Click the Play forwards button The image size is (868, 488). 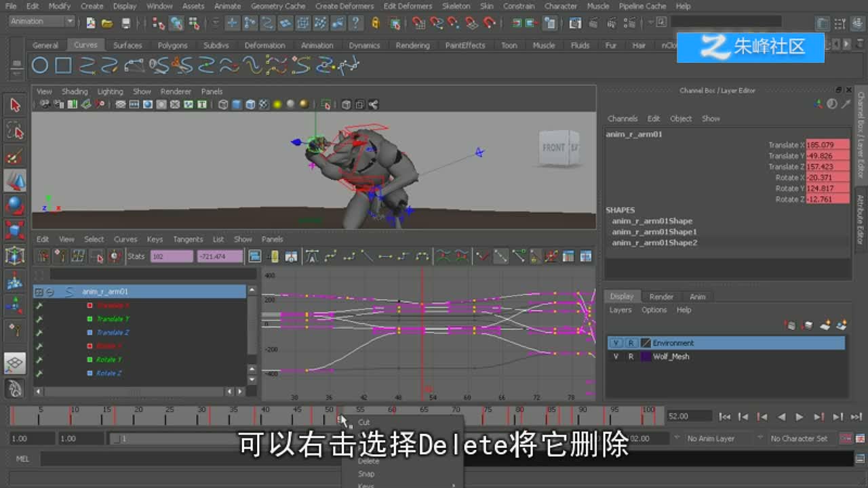click(800, 417)
